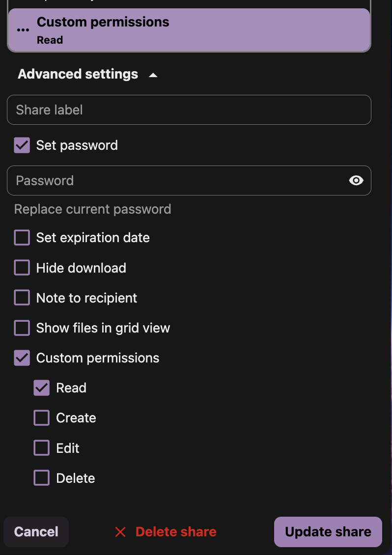Image resolution: width=392 pixels, height=555 pixels.
Task: Focus the Password text field
Action: tap(177, 181)
